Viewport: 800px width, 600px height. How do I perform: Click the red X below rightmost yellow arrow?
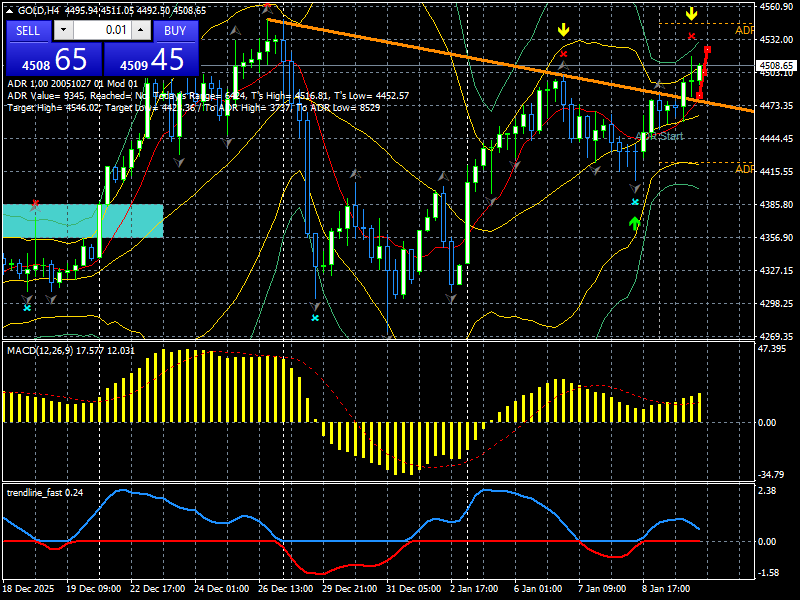(x=691, y=36)
